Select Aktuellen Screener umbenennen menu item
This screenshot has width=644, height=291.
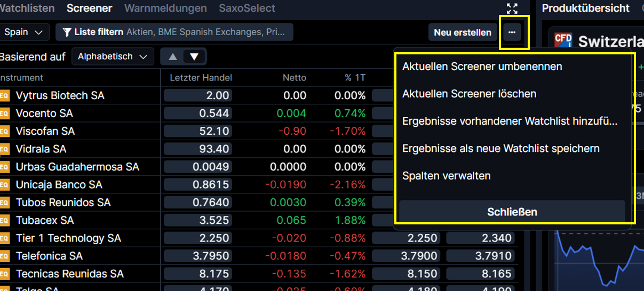482,67
